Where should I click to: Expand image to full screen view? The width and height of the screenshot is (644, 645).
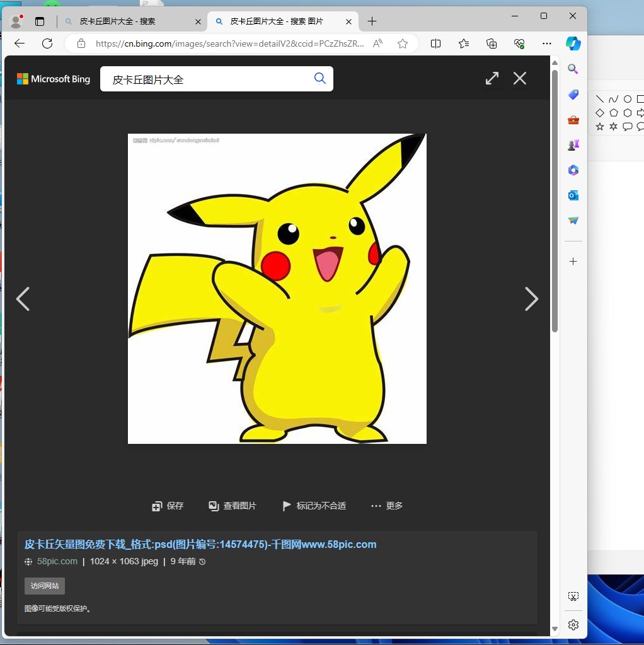pyautogui.click(x=492, y=78)
